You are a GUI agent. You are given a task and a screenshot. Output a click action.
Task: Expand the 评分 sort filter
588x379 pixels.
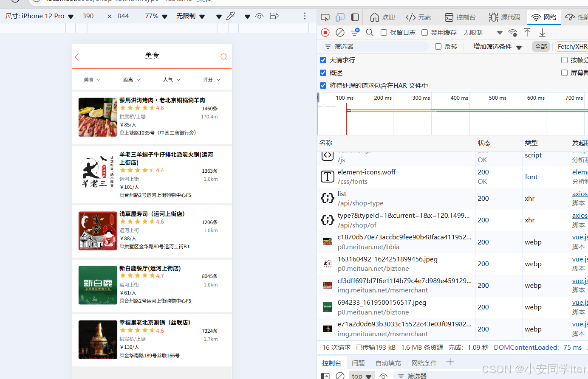pos(212,80)
